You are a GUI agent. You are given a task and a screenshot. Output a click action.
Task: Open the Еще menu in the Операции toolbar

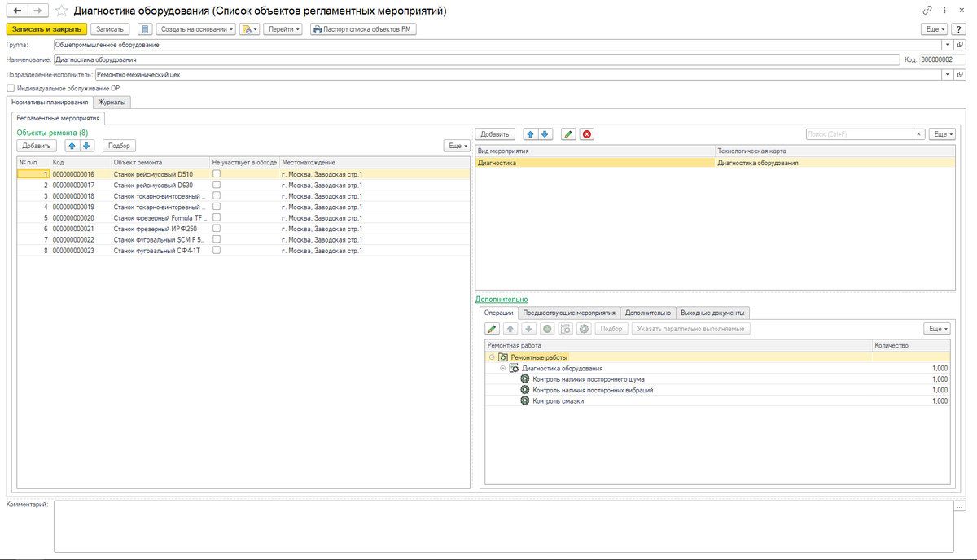point(937,329)
